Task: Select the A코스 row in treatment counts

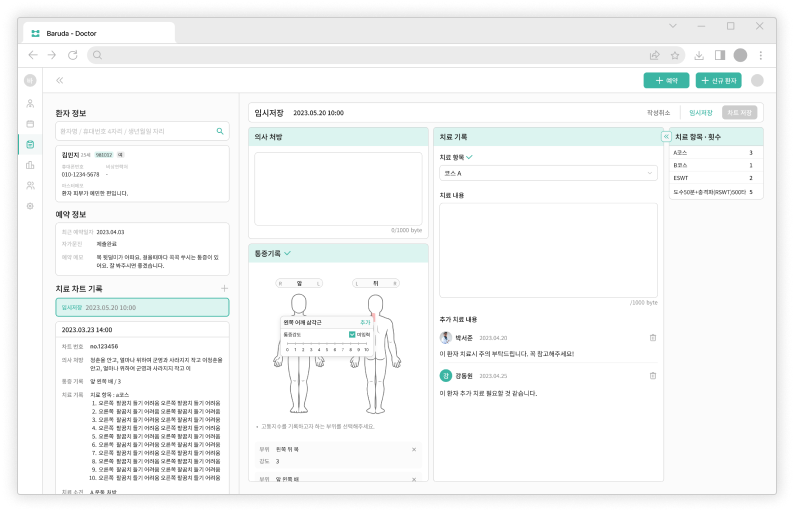Action: tap(716, 152)
